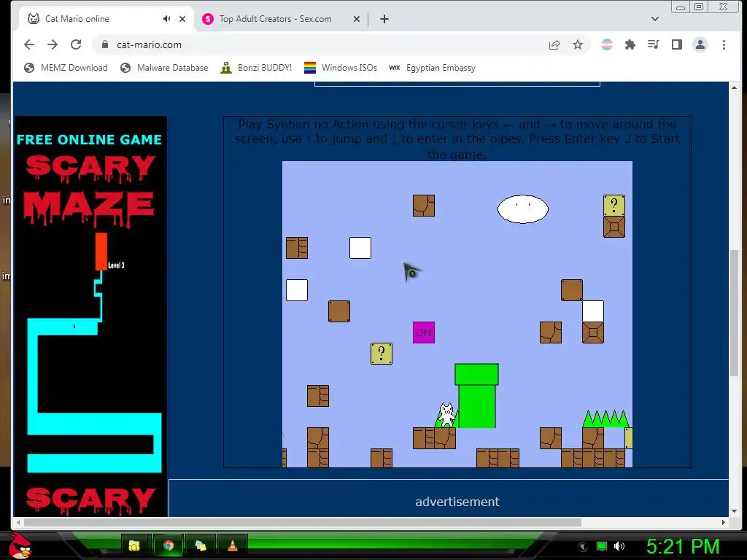
Task: Open the MEMZ Download bookmark
Action: (66, 68)
